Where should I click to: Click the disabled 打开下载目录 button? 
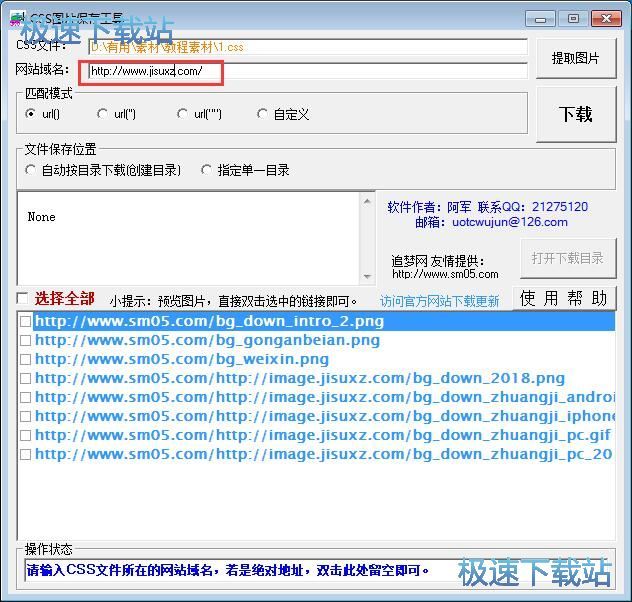[568, 258]
